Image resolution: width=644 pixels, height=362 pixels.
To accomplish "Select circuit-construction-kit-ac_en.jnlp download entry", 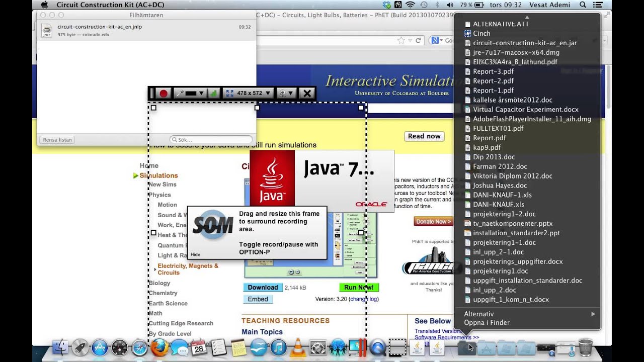I will point(146,31).
